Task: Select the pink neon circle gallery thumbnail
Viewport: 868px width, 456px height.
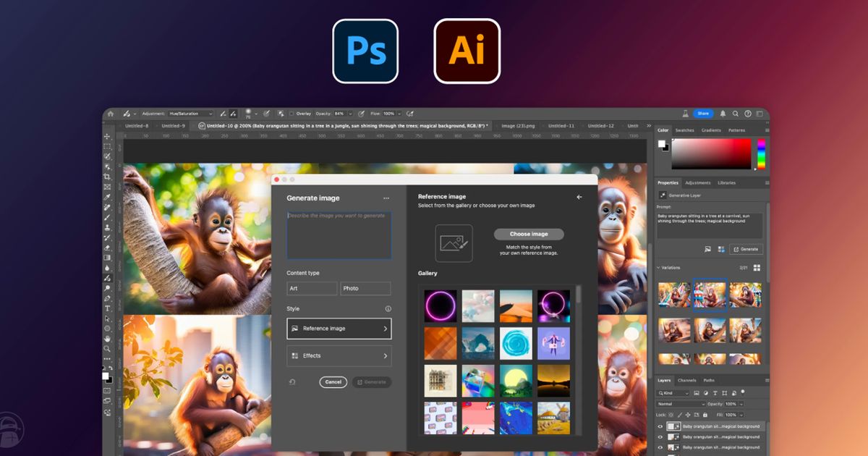Action: coord(441,306)
